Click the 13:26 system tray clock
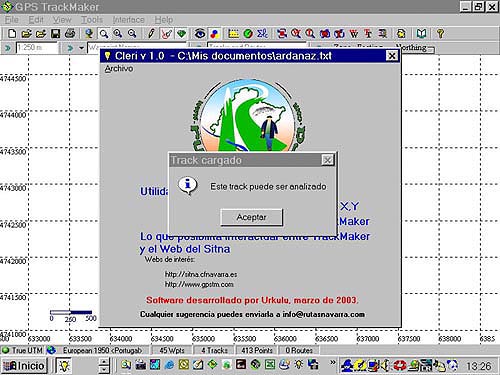Screen dimensions: 500x375 click(x=479, y=366)
